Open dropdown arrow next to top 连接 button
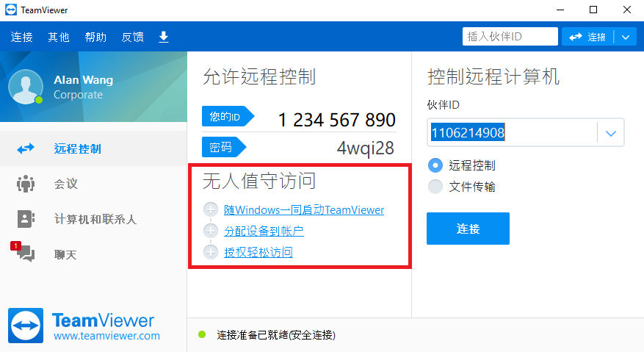 [625, 37]
